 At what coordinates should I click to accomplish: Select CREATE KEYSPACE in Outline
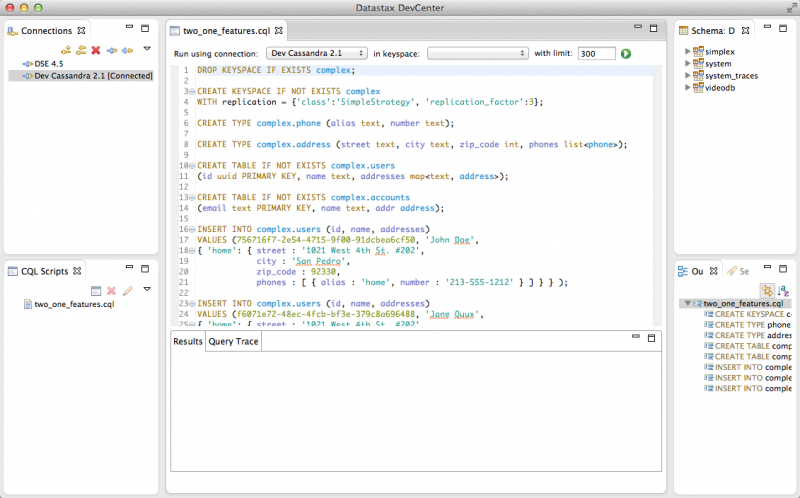[x=748, y=314]
